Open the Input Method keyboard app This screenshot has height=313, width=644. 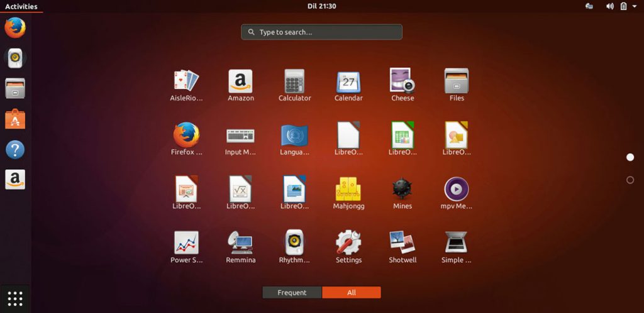(x=241, y=136)
